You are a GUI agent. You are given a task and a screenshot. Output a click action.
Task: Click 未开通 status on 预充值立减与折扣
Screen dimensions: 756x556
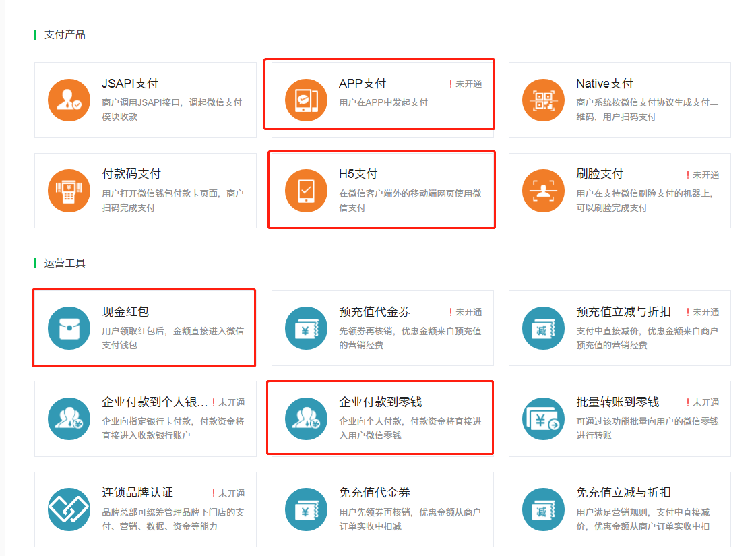click(703, 313)
